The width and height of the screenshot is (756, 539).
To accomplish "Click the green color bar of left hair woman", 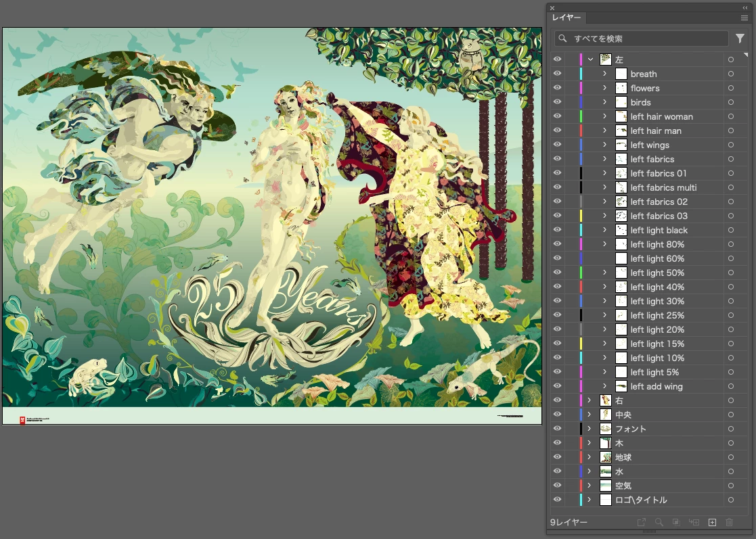I will click(581, 116).
